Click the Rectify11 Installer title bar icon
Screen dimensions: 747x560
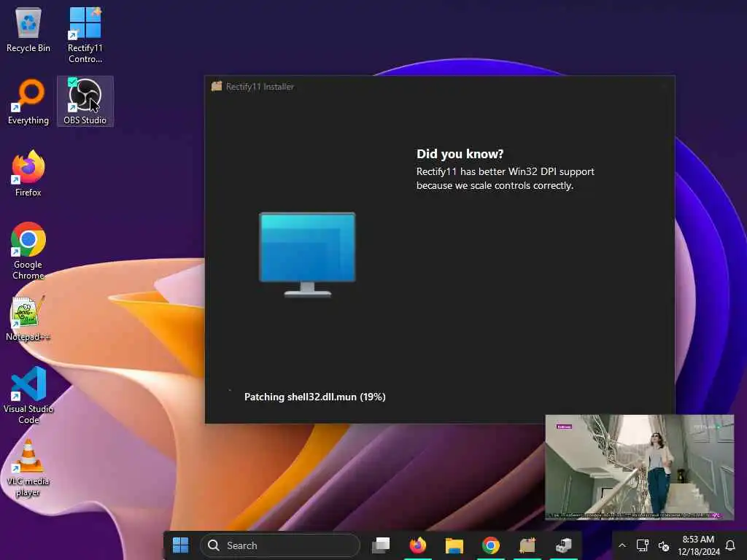point(217,86)
